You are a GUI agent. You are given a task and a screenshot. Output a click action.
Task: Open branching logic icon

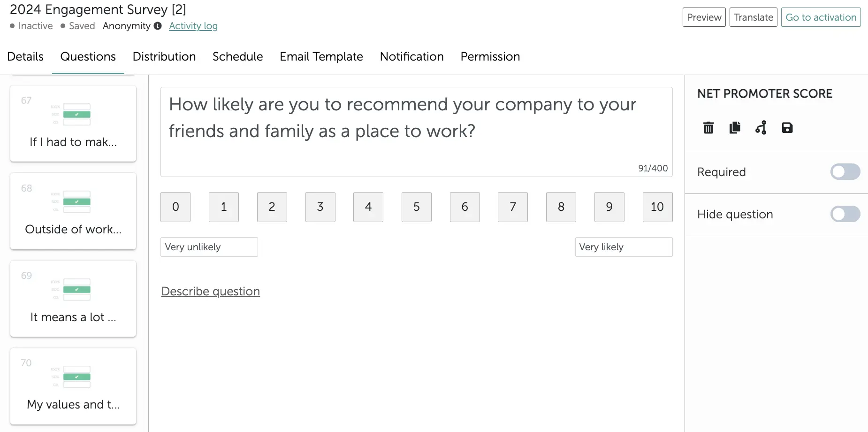point(761,128)
